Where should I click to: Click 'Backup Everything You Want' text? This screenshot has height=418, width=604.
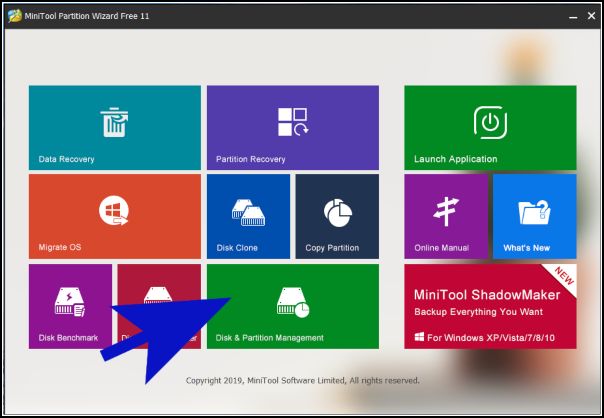[x=478, y=312]
